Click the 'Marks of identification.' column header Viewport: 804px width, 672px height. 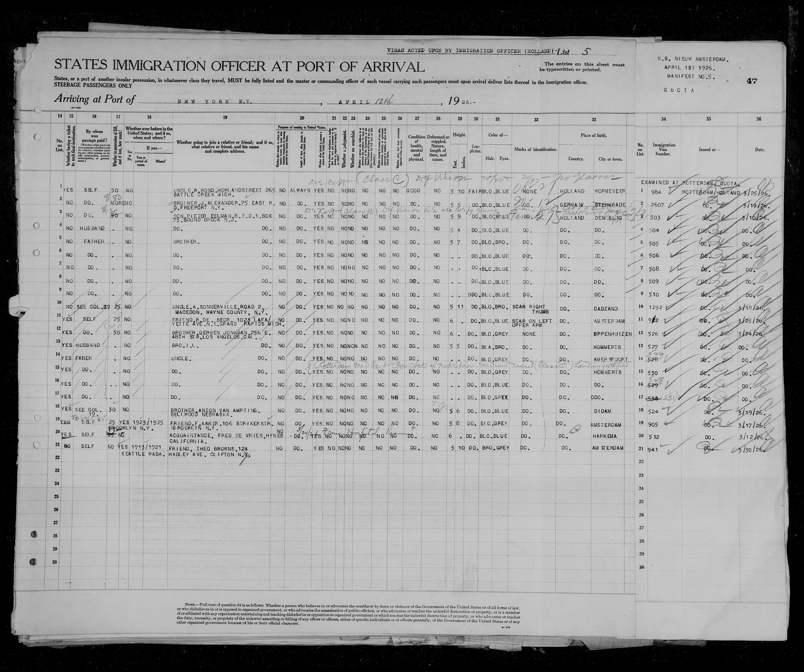(x=536, y=149)
